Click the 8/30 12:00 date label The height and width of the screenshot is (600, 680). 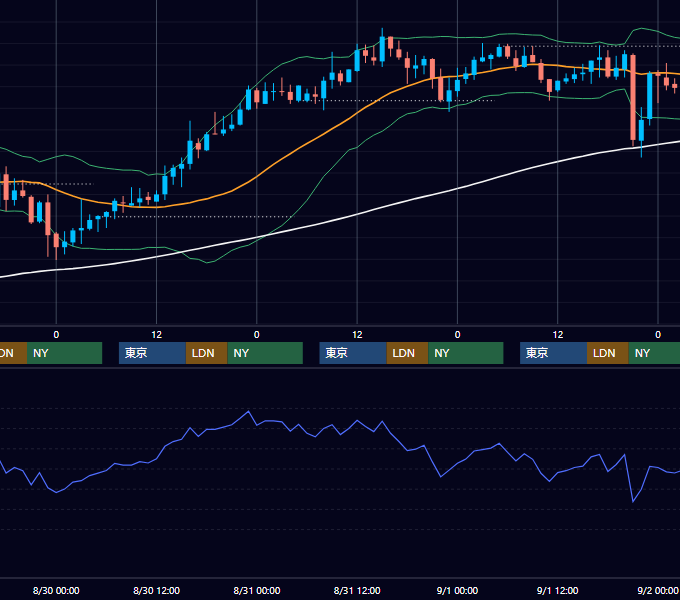point(156,590)
